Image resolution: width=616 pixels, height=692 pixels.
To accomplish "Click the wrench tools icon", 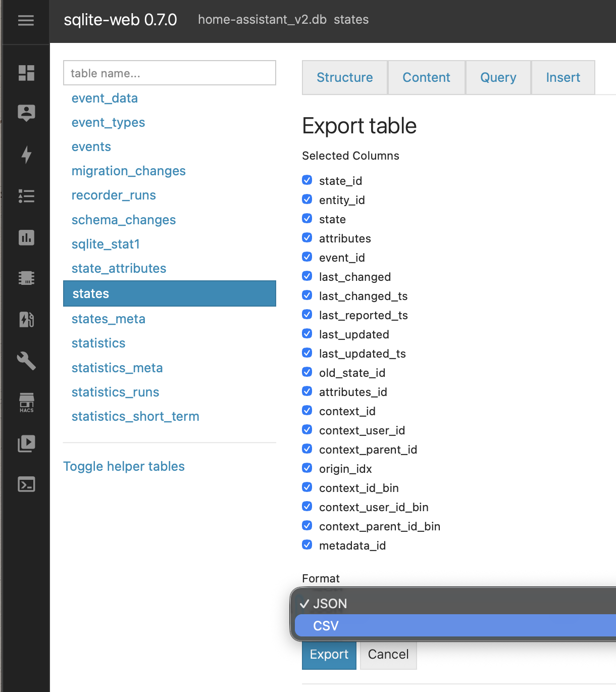I will pyautogui.click(x=26, y=361).
